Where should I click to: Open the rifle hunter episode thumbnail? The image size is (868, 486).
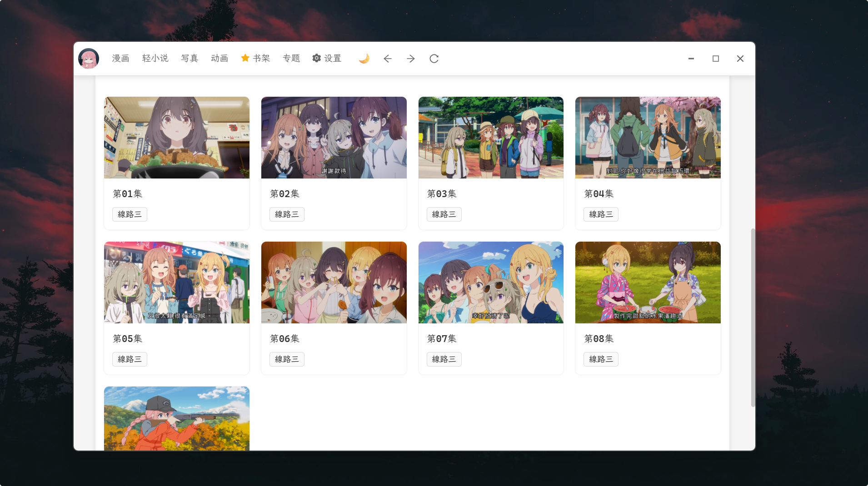coord(177,418)
